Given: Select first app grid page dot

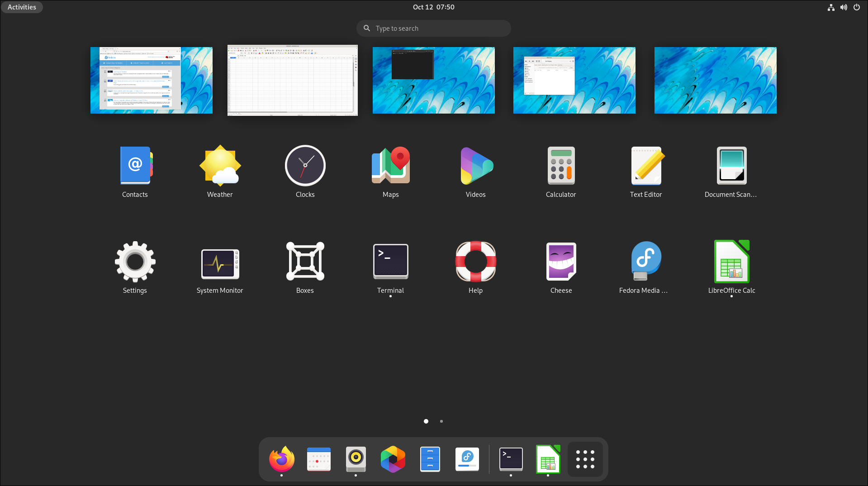Looking at the screenshot, I should pos(426,421).
